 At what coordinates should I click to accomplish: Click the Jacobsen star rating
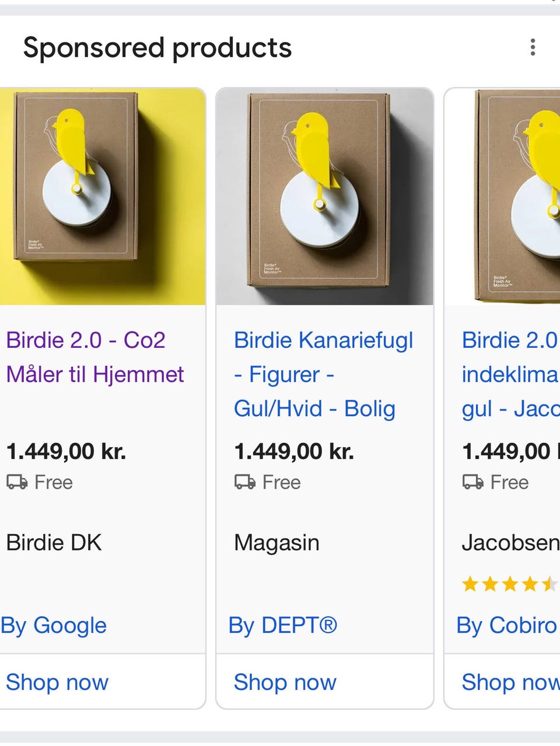[509, 584]
